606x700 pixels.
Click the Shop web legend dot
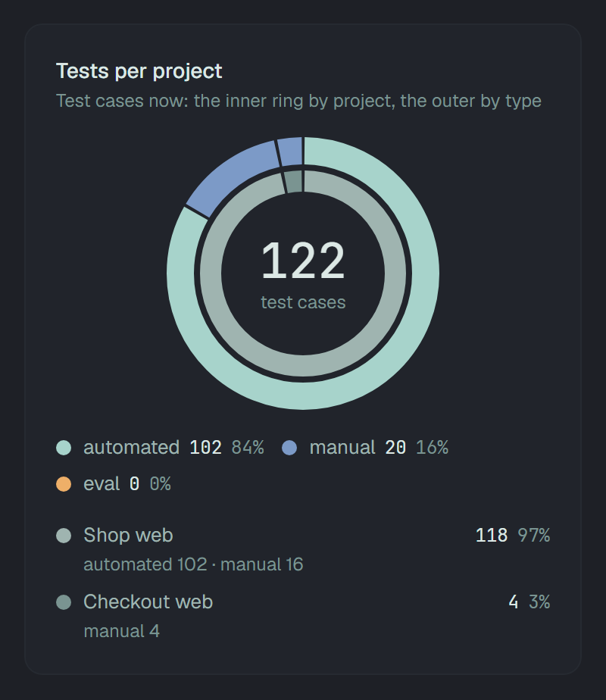tap(64, 536)
